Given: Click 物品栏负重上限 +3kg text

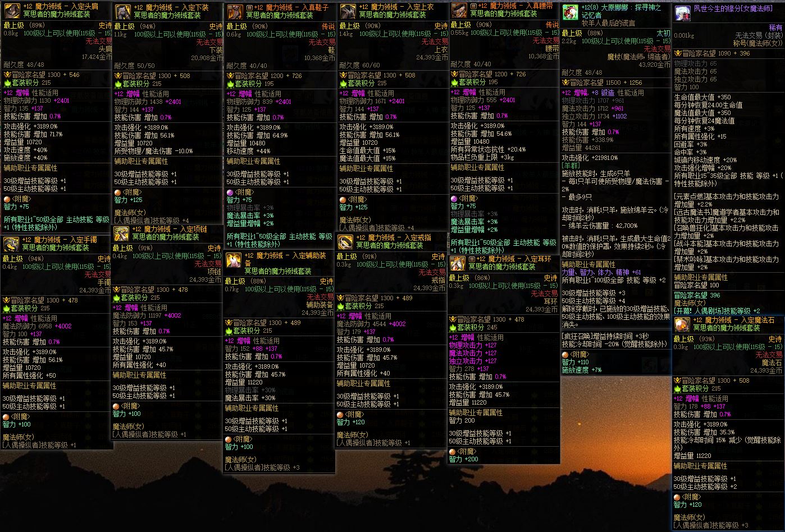Looking at the screenshot, I should coord(482,158).
